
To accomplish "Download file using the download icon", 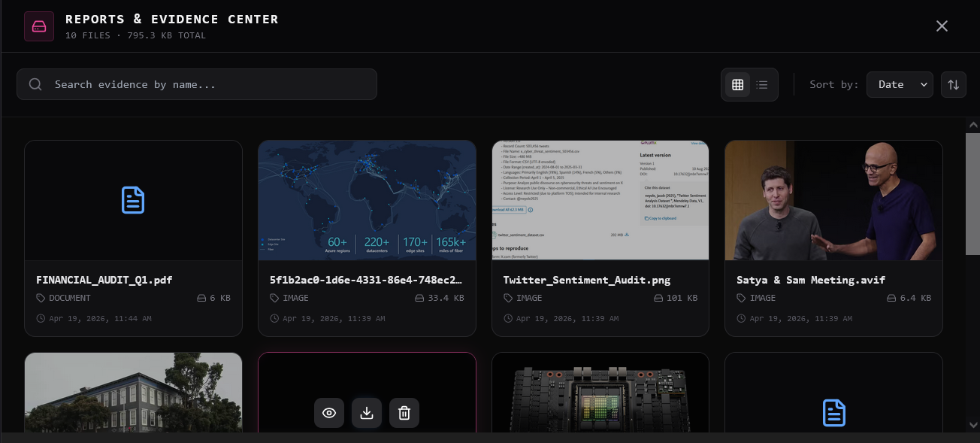I will click(367, 413).
